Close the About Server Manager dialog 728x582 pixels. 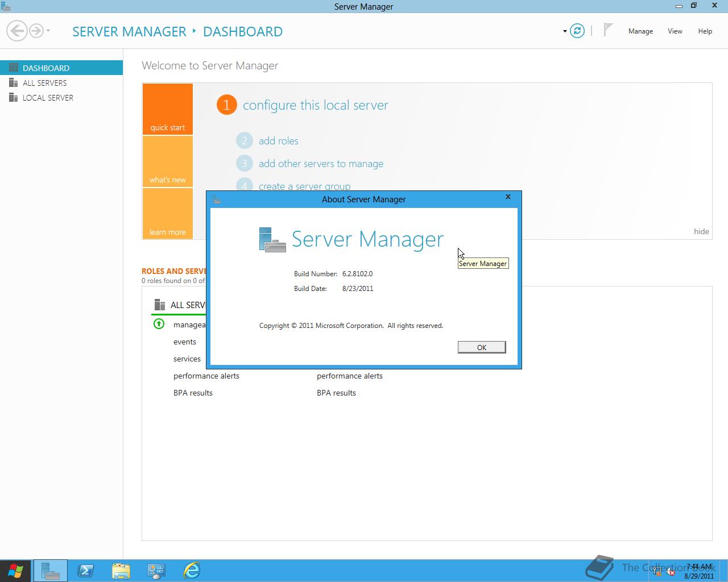(x=508, y=197)
